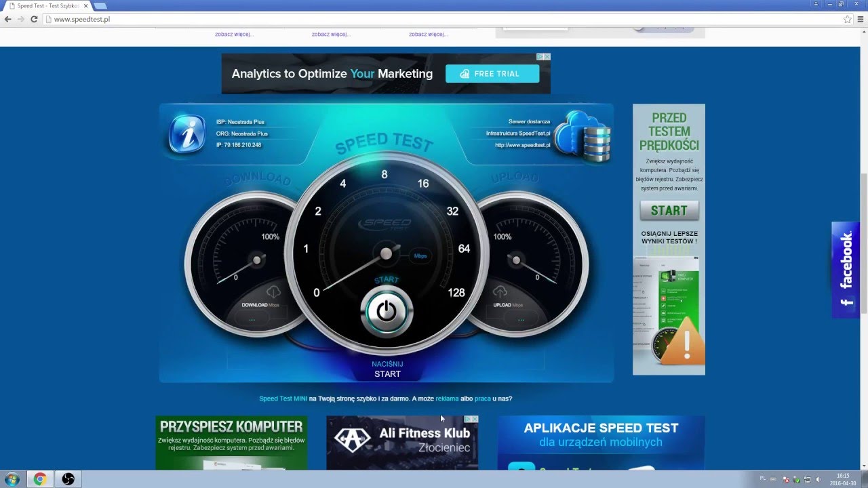The height and width of the screenshot is (488, 868).
Task: Click the Show desktop strip
Action: [865, 479]
